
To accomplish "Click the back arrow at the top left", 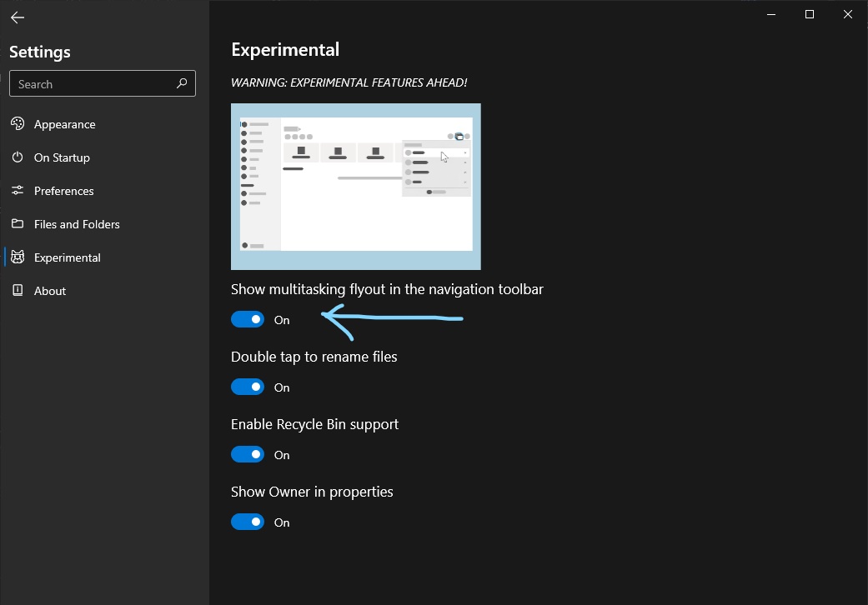I will tap(17, 17).
